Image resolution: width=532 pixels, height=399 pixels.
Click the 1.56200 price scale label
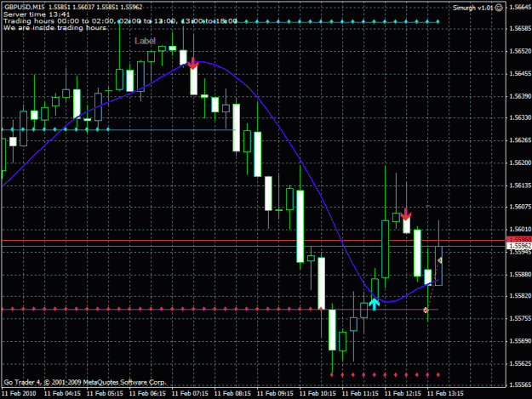tap(520, 162)
